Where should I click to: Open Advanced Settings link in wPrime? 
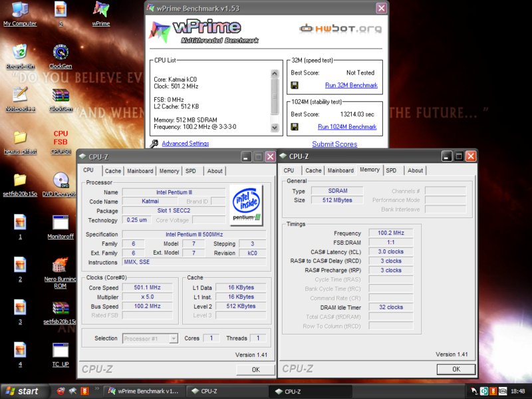pyautogui.click(x=186, y=144)
